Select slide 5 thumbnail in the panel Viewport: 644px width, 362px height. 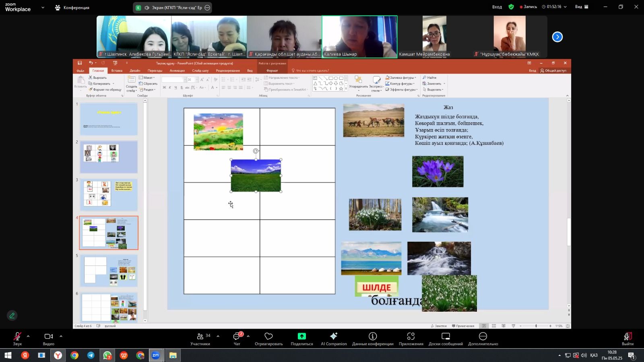(x=109, y=270)
